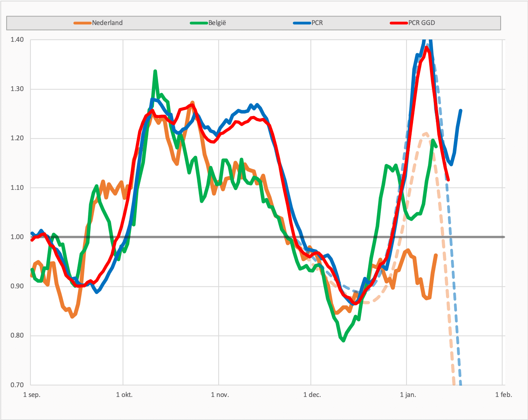The width and height of the screenshot is (528, 420).
Task: Click the 1 feb. x-axis label
Action: (503, 395)
